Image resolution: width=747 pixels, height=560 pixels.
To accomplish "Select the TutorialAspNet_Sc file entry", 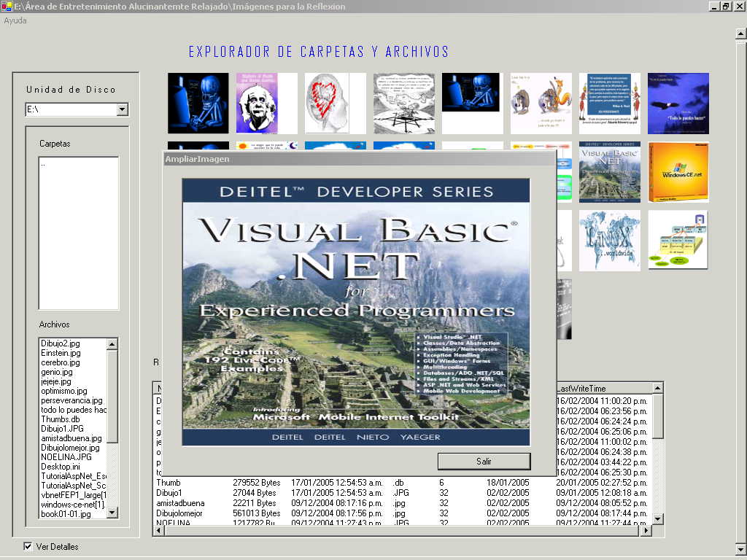I will pos(74,486).
